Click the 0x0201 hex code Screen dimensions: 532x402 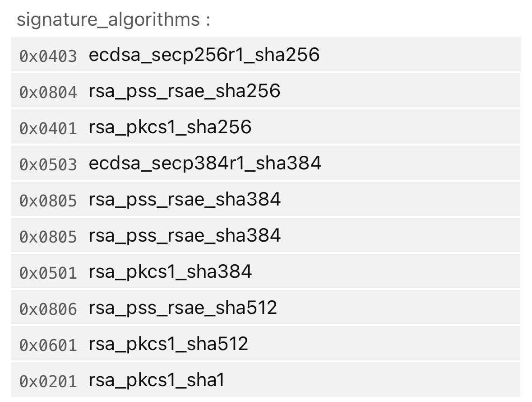click(x=48, y=381)
